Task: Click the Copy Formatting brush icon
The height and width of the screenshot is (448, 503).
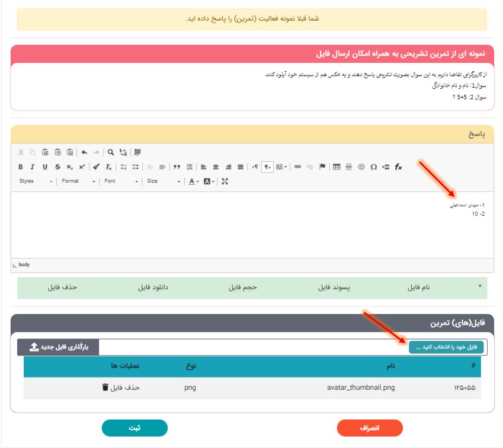Action: [96, 167]
